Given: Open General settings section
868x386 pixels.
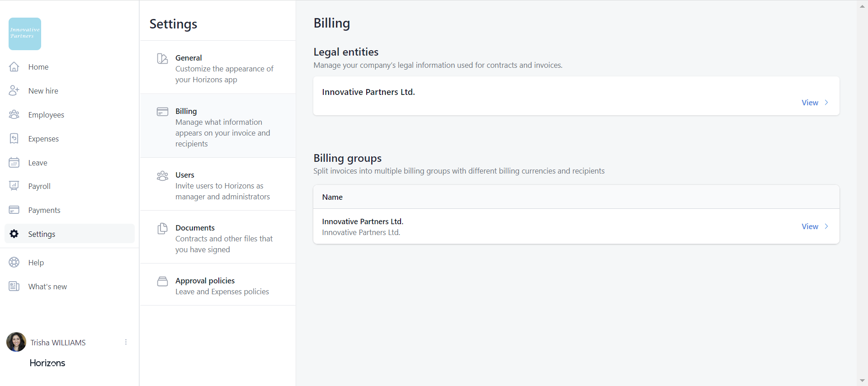Looking at the screenshot, I should point(218,68).
